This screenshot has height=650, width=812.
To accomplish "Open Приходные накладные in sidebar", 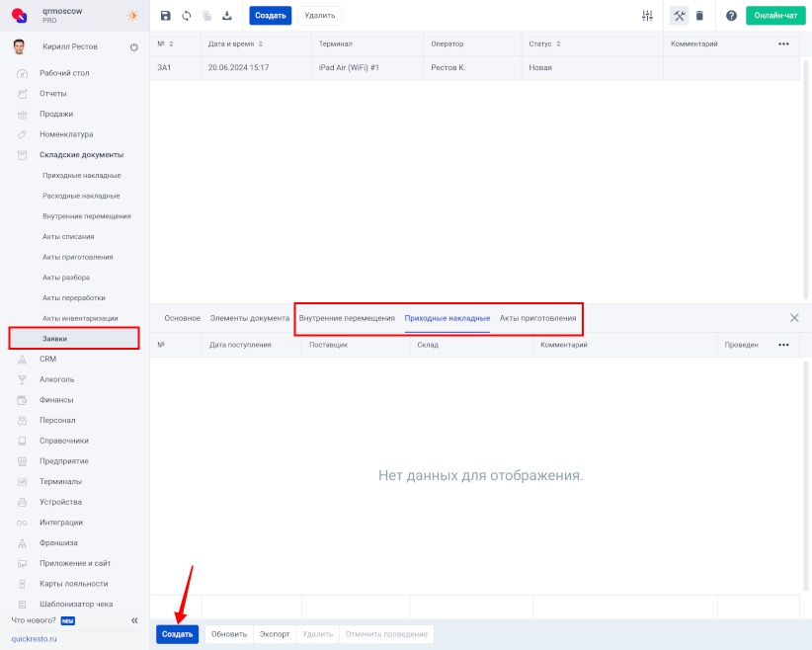I will [x=82, y=175].
